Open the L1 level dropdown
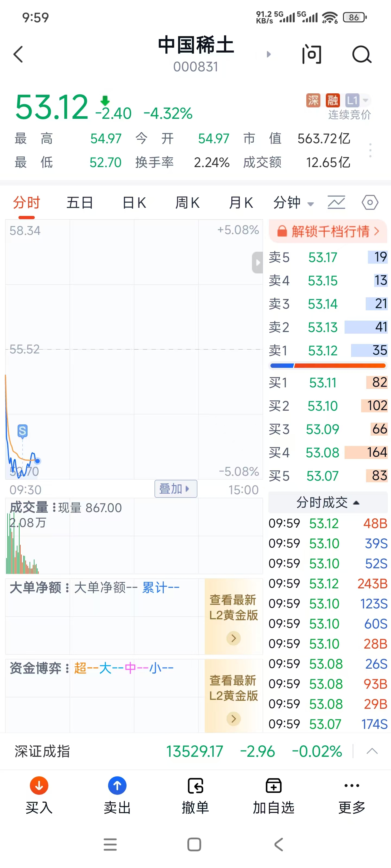Screen dimensions: 391x868 click(357, 100)
